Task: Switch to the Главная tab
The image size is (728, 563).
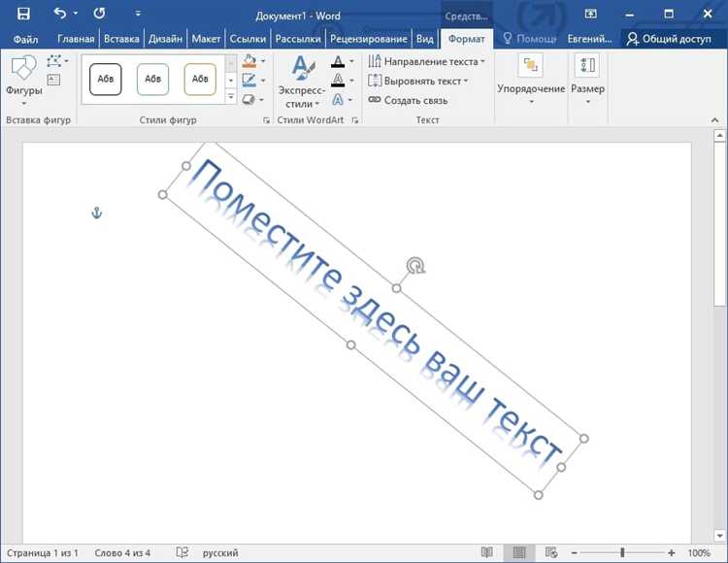Action: coord(76,39)
